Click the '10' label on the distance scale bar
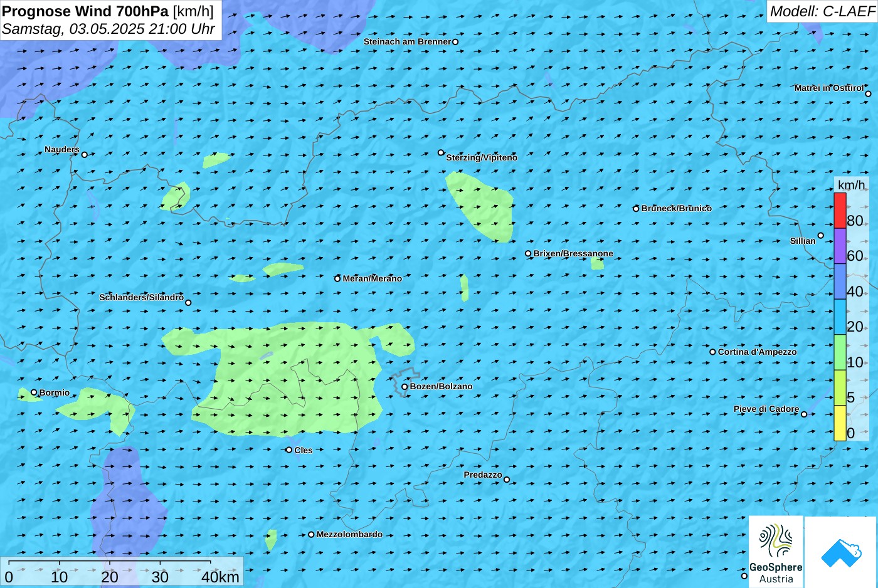The image size is (878, 588). click(59, 577)
